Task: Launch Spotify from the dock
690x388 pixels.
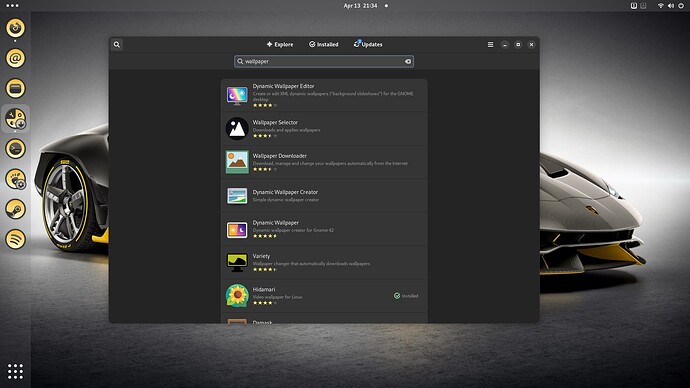Action: pyautogui.click(x=15, y=239)
